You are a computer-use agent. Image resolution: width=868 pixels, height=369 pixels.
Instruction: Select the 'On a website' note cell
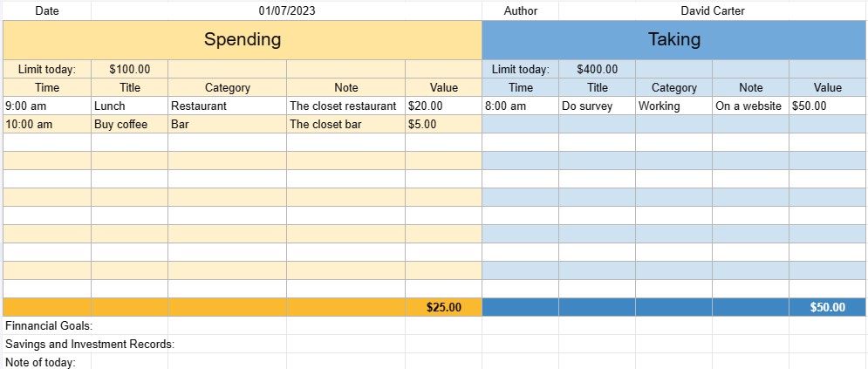[750, 106]
